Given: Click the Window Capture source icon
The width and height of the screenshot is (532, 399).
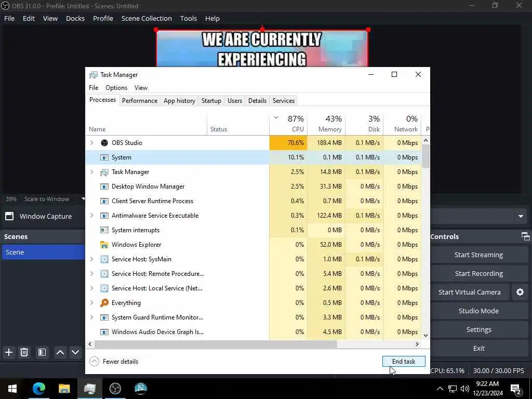Looking at the screenshot, I should click(9, 216).
